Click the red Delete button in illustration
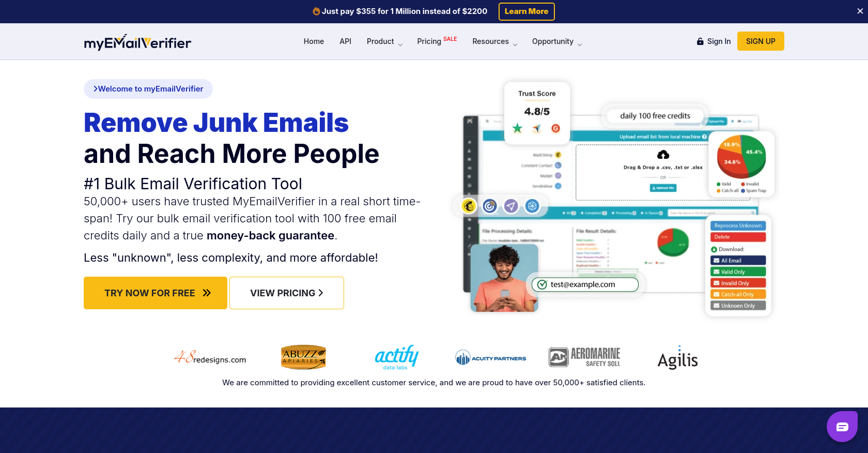 (x=738, y=237)
